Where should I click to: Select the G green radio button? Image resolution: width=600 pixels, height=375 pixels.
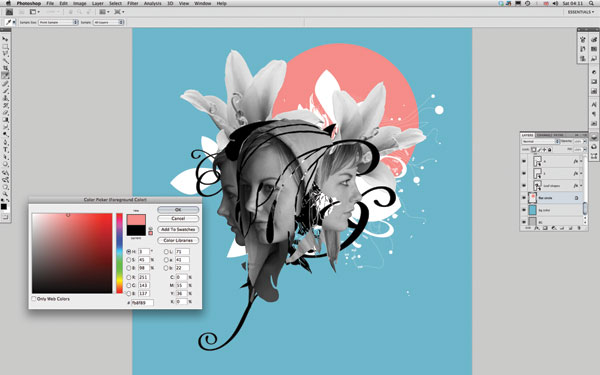coord(129,285)
